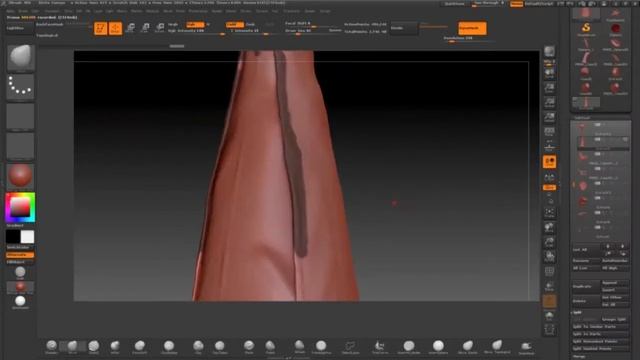Select the bottom white material ball

pyautogui.click(x=20, y=302)
